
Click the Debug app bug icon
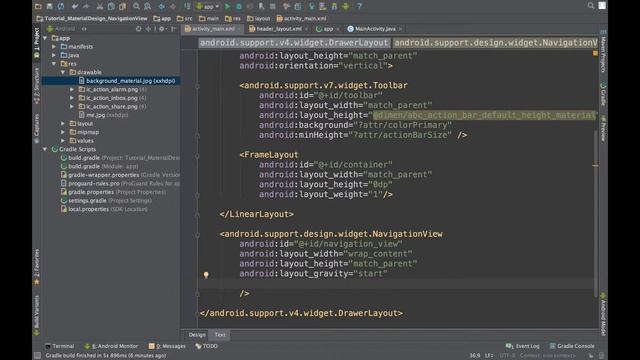pos(239,6)
